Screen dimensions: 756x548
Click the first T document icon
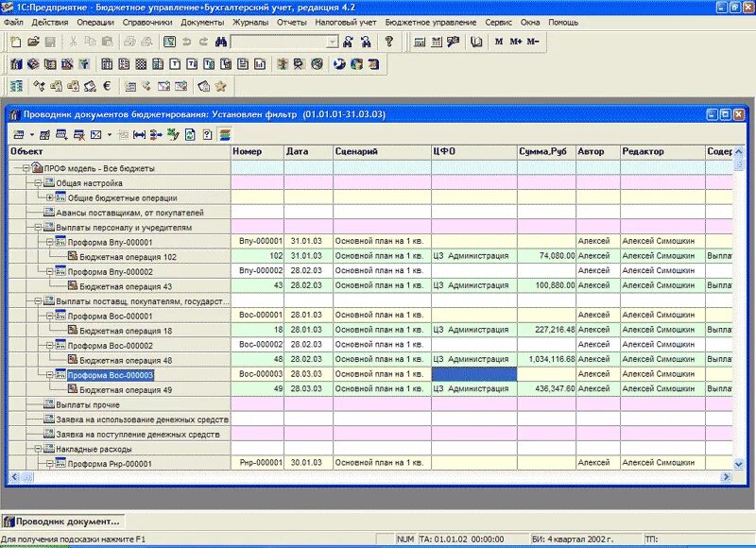point(175,64)
